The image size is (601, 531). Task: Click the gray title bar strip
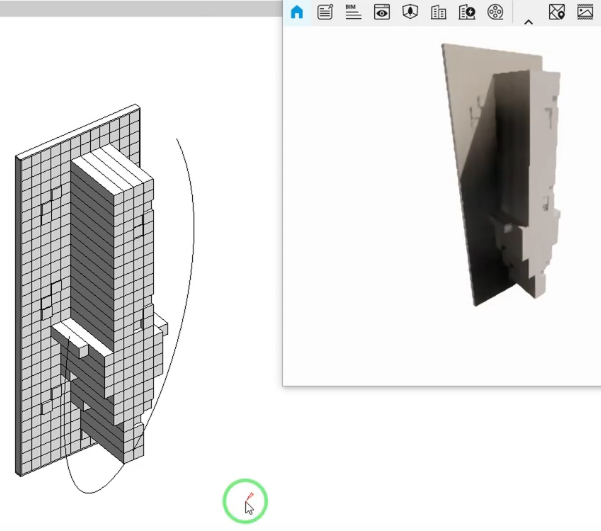pos(140,7)
